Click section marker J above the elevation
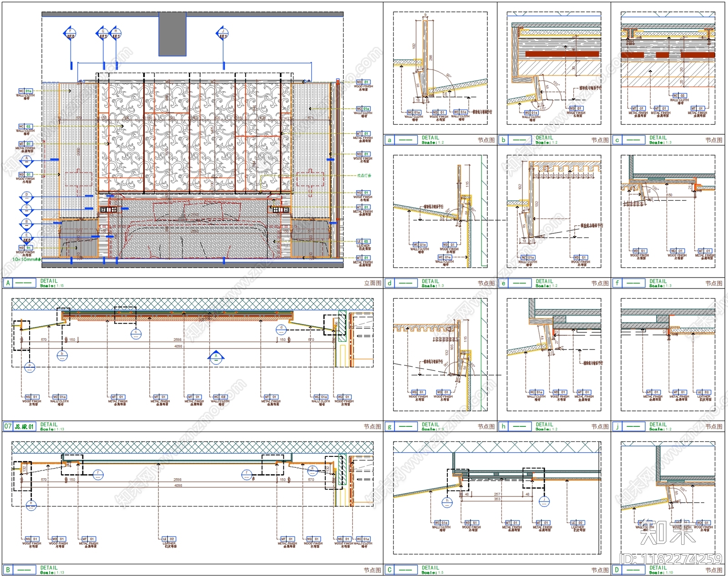728x577 pixels. click(x=222, y=33)
